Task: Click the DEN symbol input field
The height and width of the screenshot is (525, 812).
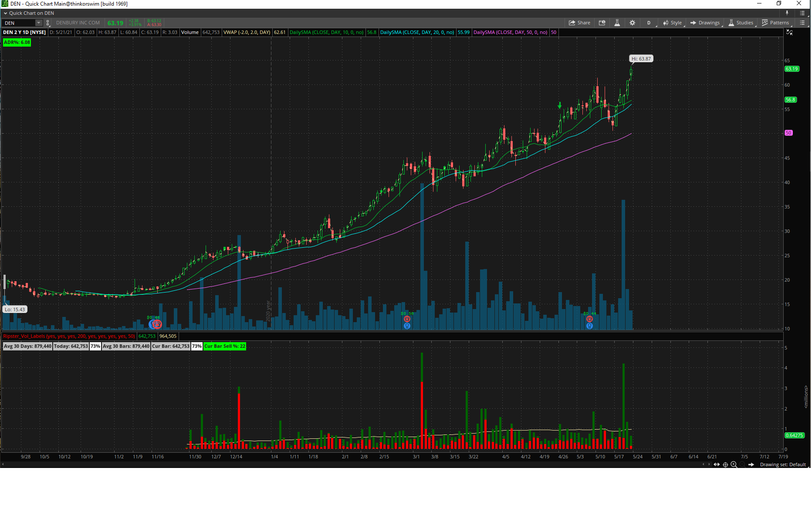Action: (20, 23)
